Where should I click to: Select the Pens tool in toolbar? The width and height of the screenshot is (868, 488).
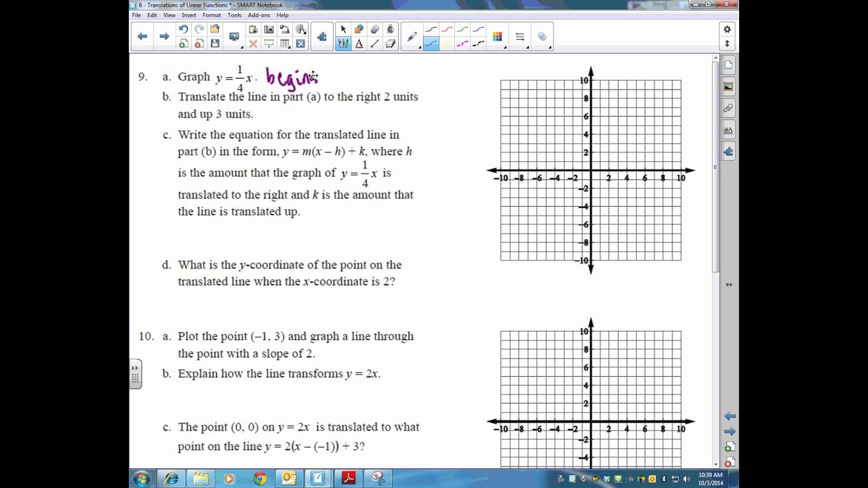tap(343, 43)
